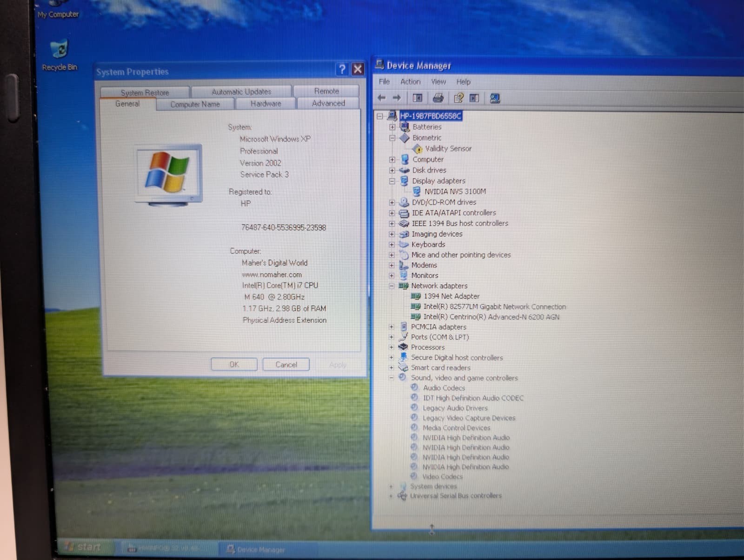Viewport: 744px width, 560px height.
Task: Switch to the Computer Name tab
Action: pos(195,104)
